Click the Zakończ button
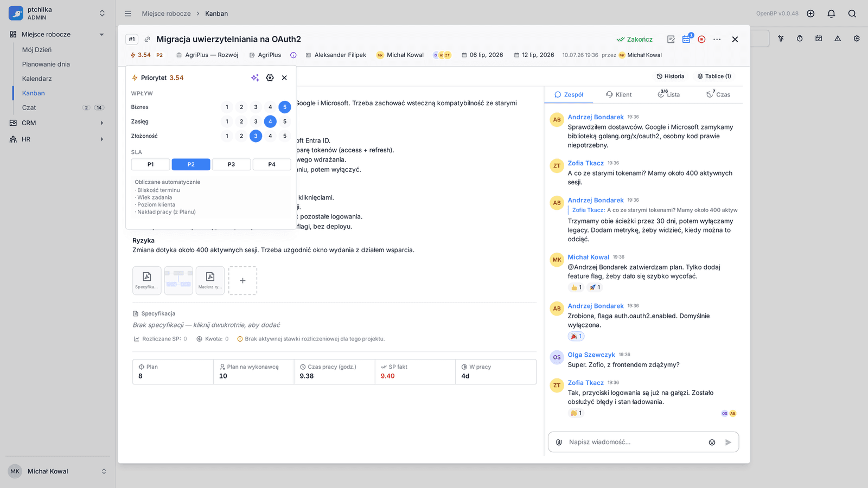This screenshot has width=868, height=488. tap(635, 39)
